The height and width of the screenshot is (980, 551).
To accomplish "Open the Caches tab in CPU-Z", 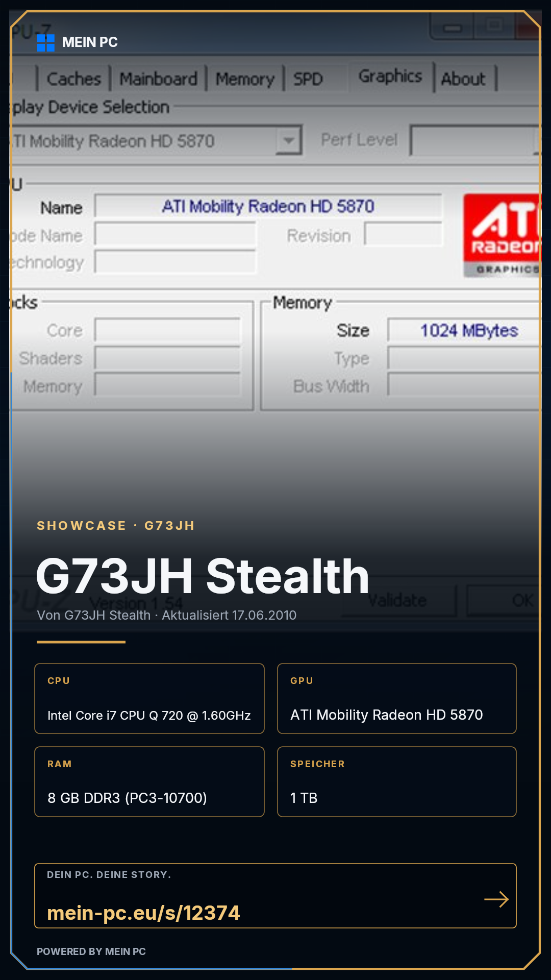I will click(x=74, y=79).
